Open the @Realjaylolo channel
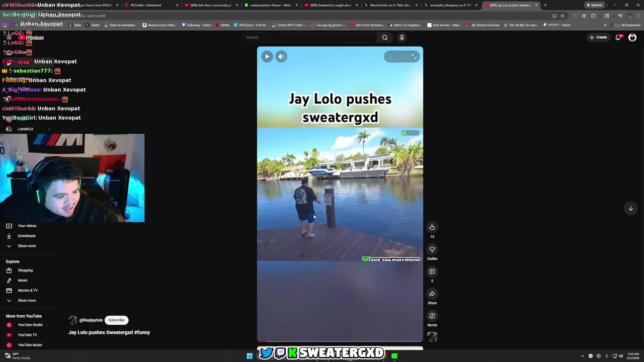Image resolution: width=644 pixels, height=362 pixels. click(91, 320)
